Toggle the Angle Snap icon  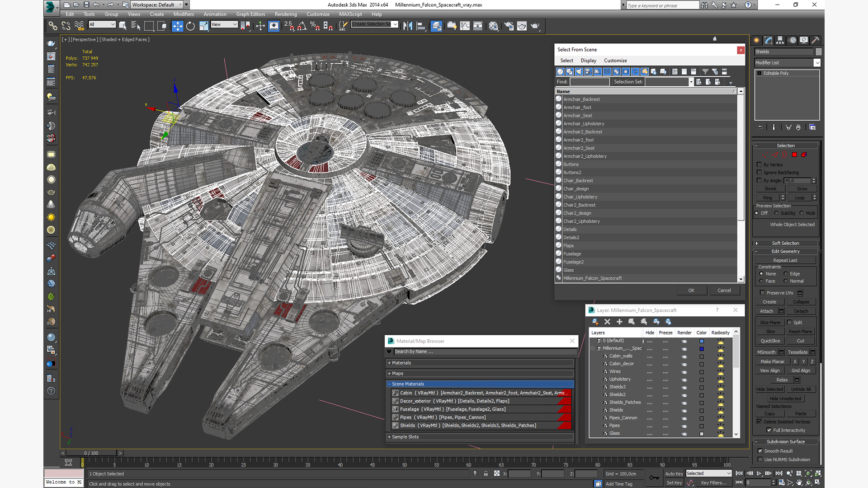(x=302, y=26)
